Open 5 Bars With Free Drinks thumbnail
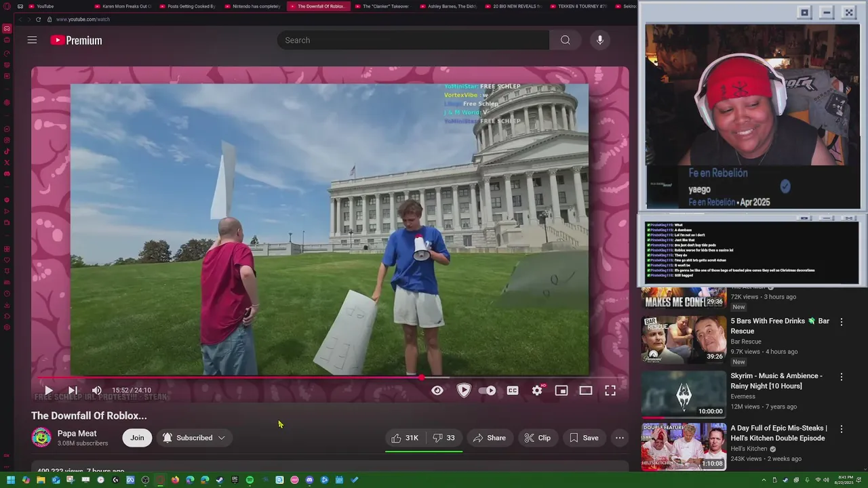This screenshot has height=488, width=868. click(x=684, y=340)
